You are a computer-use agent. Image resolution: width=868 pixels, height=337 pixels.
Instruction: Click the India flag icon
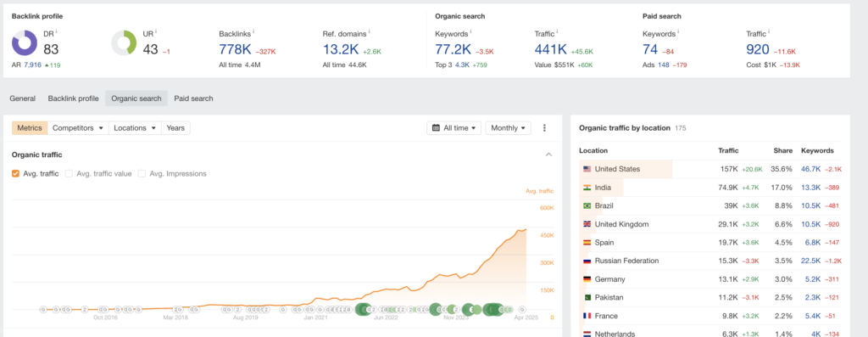(587, 188)
